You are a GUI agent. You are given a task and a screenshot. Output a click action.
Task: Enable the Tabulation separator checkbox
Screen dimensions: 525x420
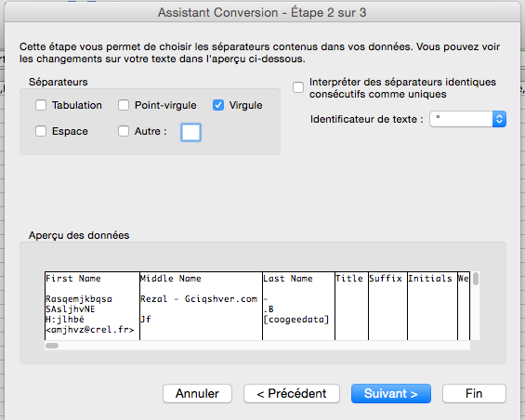[41, 105]
